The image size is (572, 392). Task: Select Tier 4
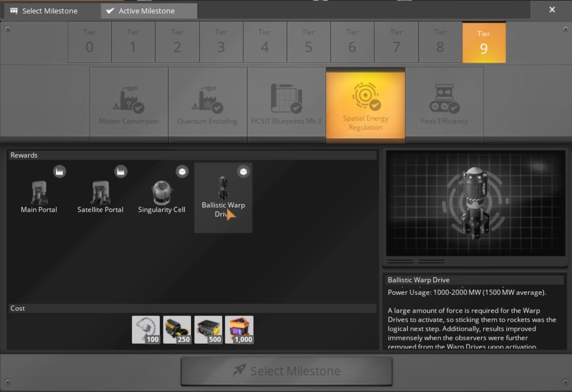(x=265, y=42)
